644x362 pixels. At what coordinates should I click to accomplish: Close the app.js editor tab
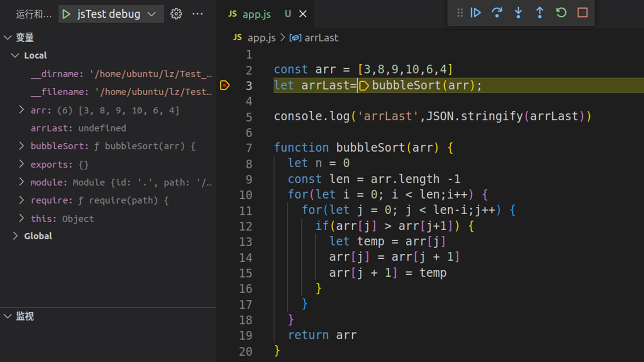(303, 14)
